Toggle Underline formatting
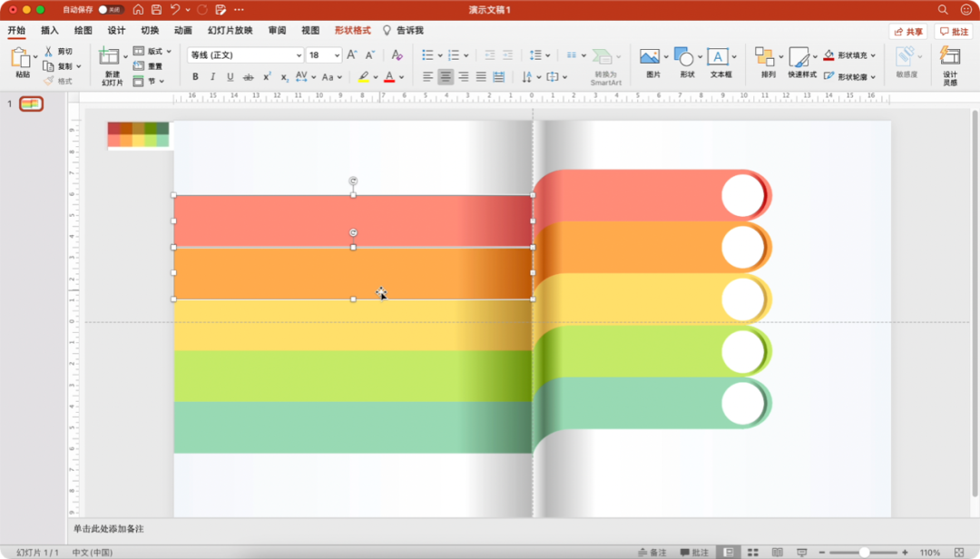Image resolution: width=980 pixels, height=559 pixels. (x=230, y=77)
